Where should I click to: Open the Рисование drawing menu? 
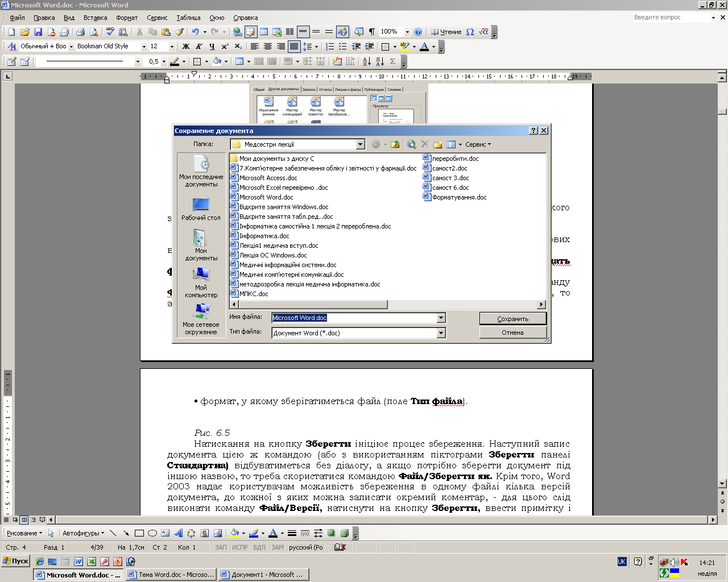click(x=24, y=533)
